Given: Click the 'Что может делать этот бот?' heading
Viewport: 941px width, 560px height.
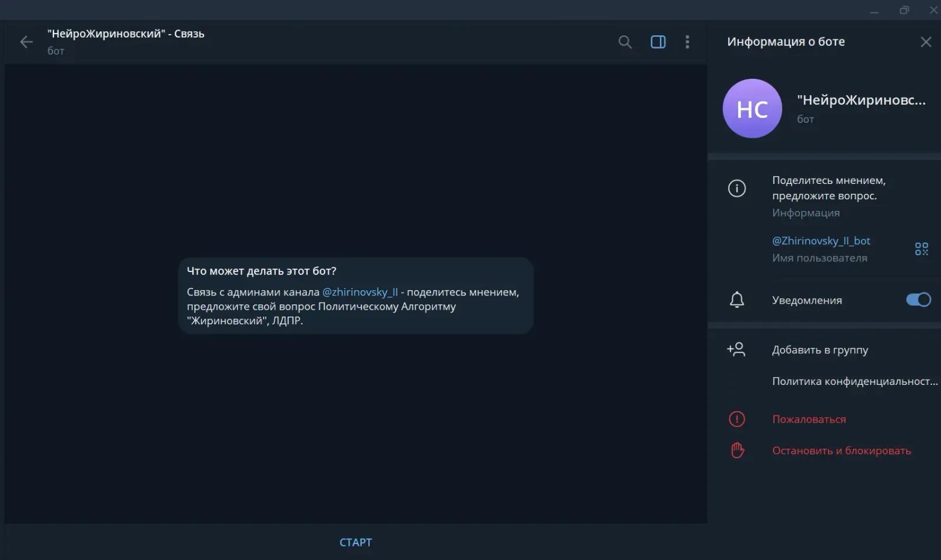Looking at the screenshot, I should point(262,271).
